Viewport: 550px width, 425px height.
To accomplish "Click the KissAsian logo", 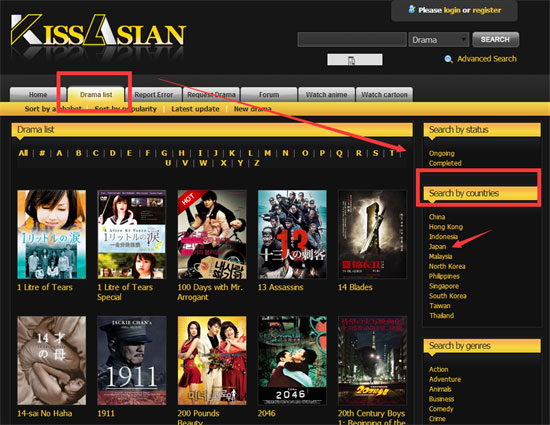I will click(x=98, y=32).
